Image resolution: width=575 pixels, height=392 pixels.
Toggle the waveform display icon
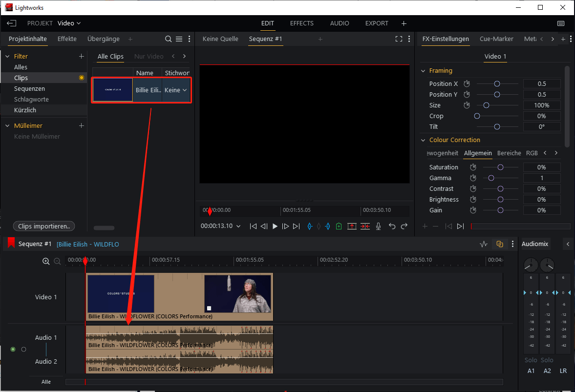click(x=483, y=244)
